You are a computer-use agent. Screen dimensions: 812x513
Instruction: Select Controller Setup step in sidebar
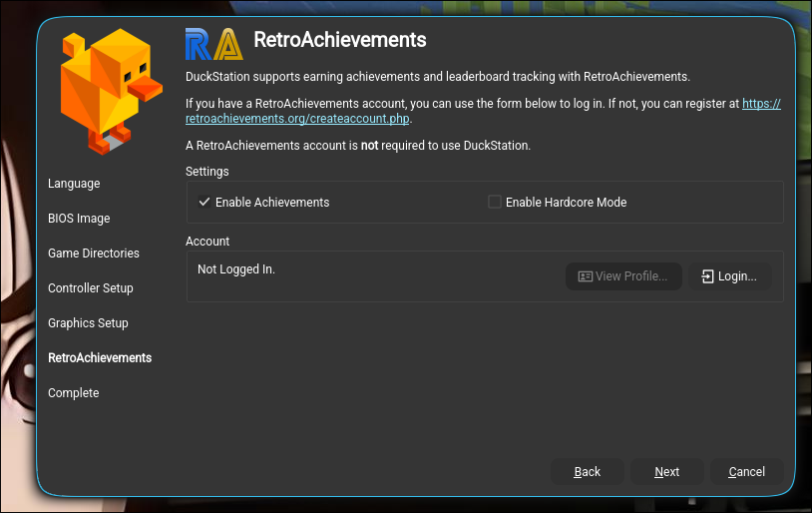91,288
